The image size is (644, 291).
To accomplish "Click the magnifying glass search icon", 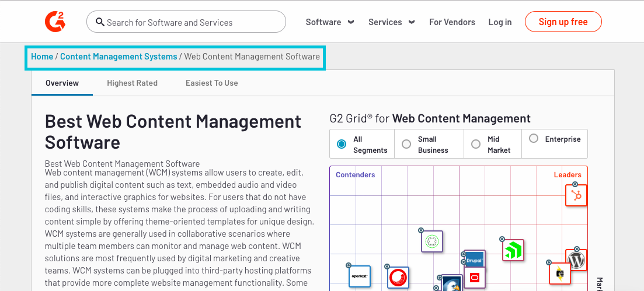I will [100, 22].
